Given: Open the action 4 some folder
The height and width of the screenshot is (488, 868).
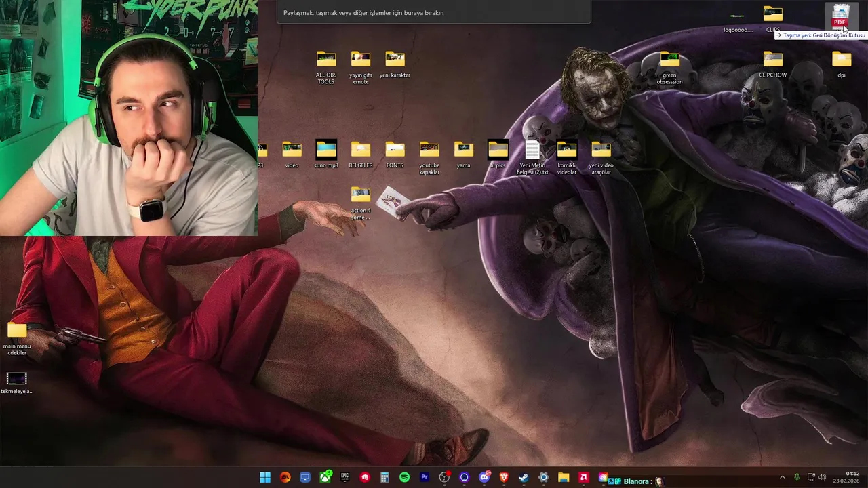Looking at the screenshot, I should 361,203.
